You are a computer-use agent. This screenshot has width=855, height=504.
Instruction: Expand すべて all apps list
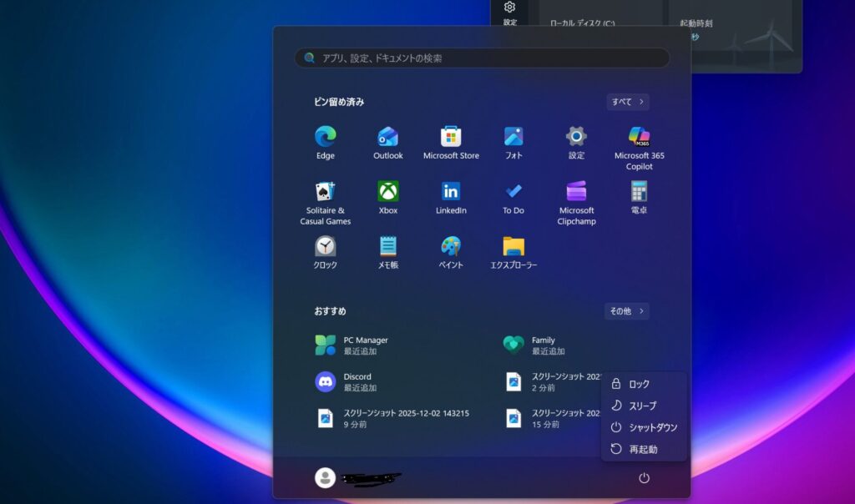tap(627, 102)
